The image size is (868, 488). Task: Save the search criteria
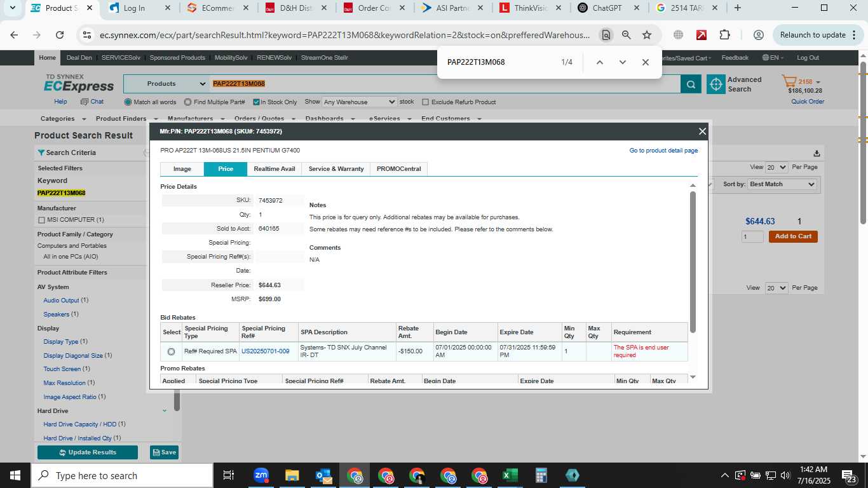click(164, 452)
